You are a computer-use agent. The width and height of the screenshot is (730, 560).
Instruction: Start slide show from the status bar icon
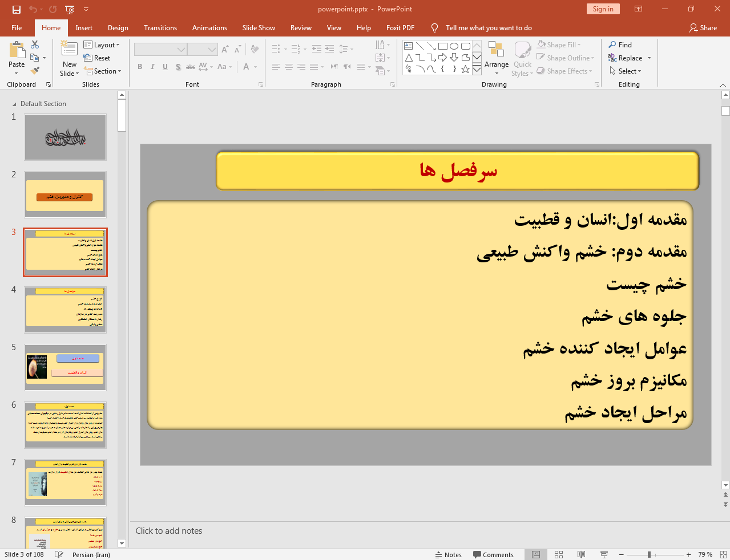coord(604,554)
